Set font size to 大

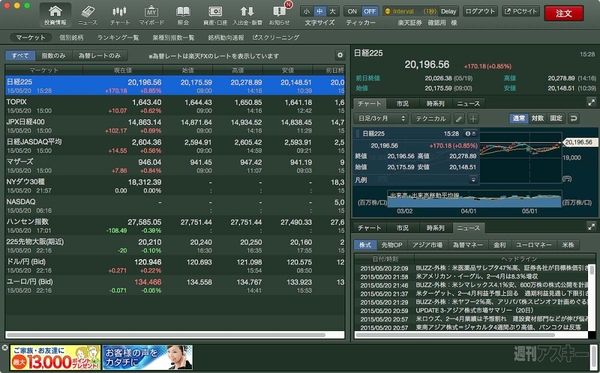333,11
